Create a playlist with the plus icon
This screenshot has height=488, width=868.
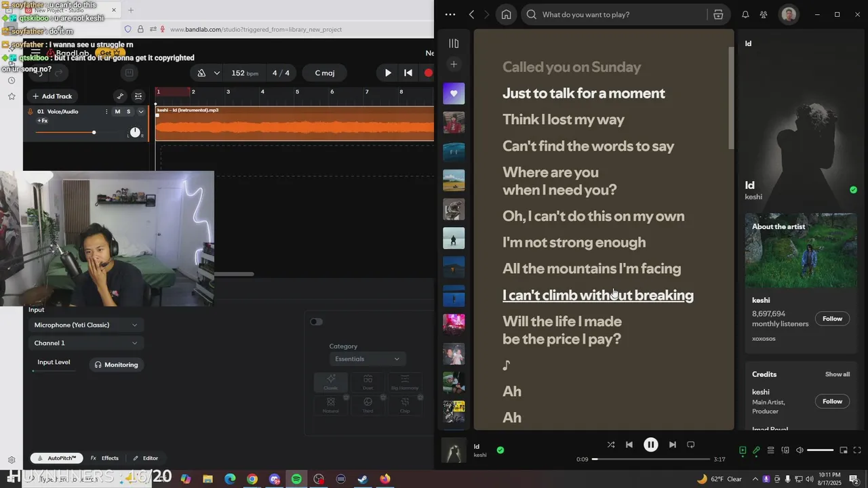[454, 64]
